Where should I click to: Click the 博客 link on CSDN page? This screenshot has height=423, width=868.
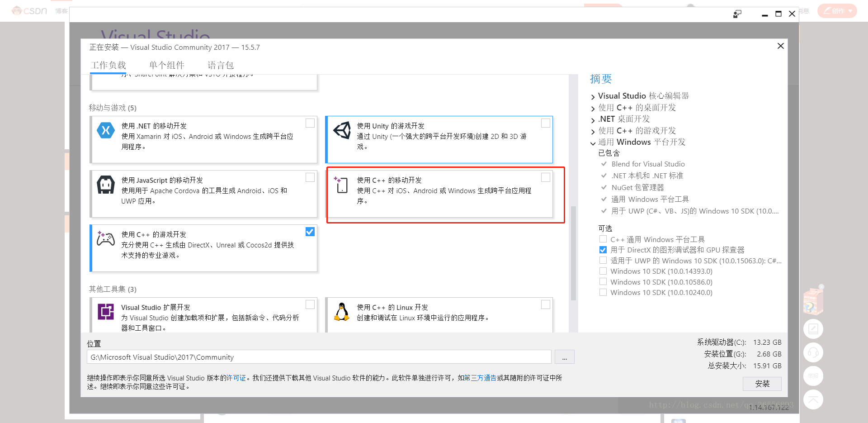click(x=61, y=11)
